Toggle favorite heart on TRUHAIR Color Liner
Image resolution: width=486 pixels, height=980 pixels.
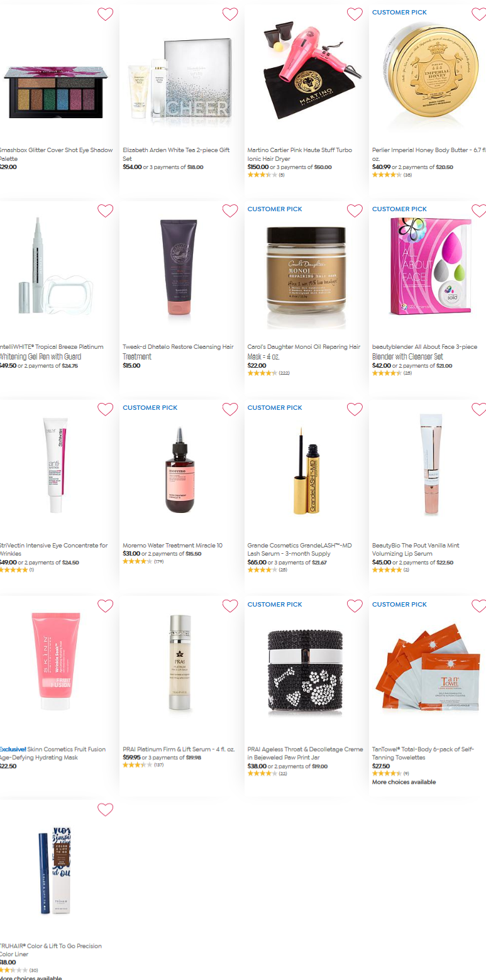coord(105,810)
